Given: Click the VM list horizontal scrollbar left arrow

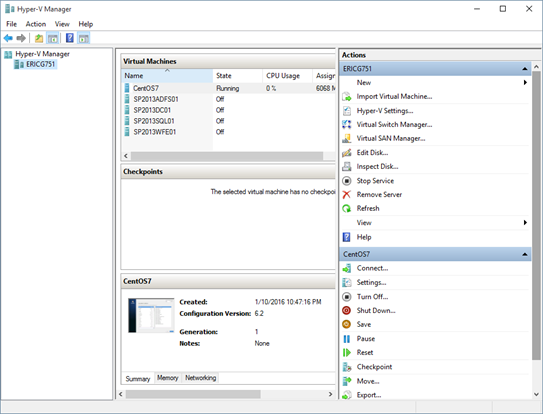Looking at the screenshot, I should tap(126, 156).
